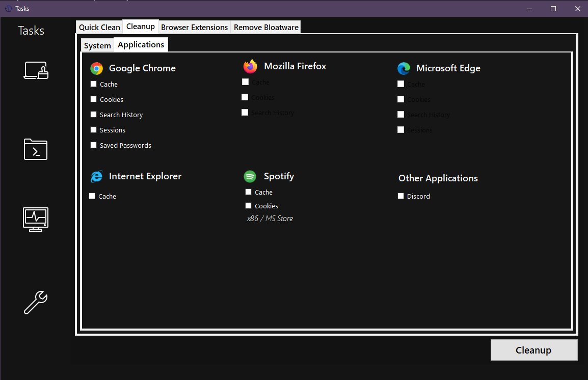Screen dimensions: 588x380
Task: Open the terminal folder sidebar icon
Action: point(36,149)
